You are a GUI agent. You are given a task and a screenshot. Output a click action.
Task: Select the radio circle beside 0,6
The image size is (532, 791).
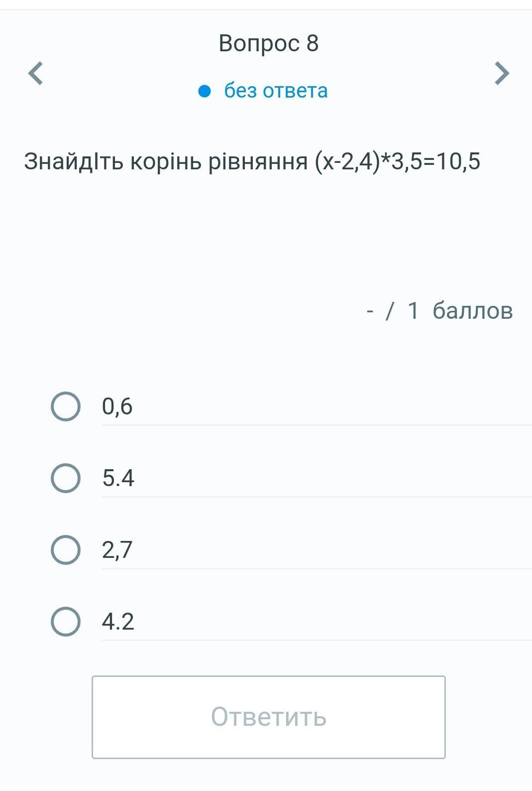click(x=66, y=406)
